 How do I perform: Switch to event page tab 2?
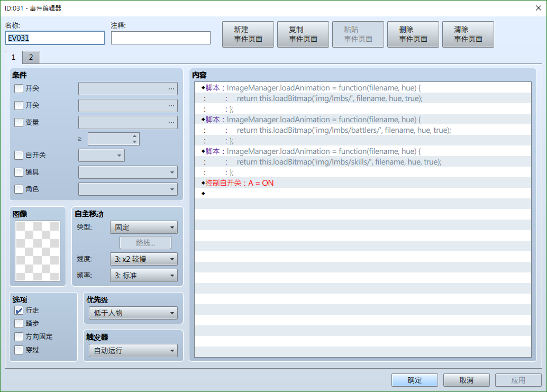pyautogui.click(x=31, y=58)
